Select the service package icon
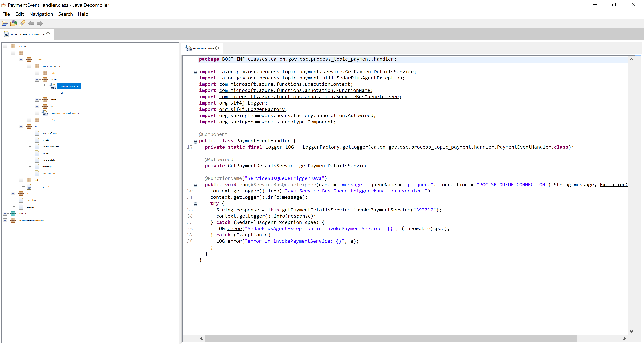 pos(45,100)
